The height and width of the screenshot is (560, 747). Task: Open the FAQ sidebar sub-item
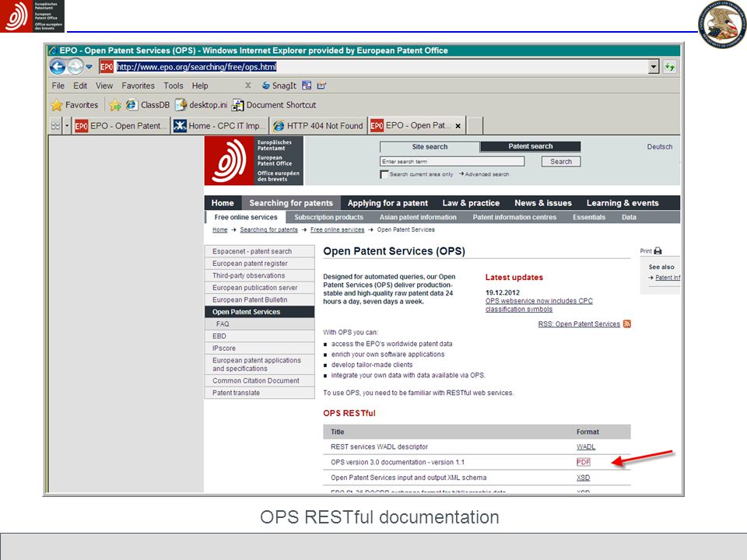point(260,324)
